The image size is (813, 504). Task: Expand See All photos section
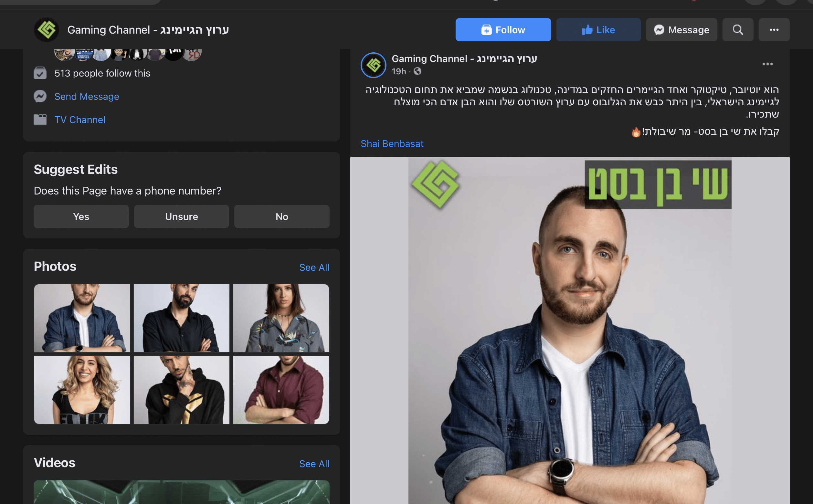click(313, 267)
